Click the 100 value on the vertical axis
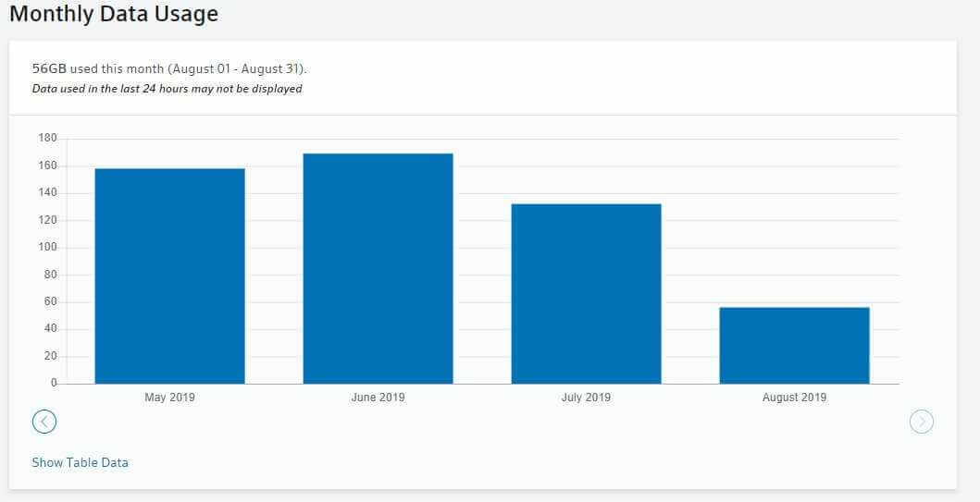 coord(47,248)
